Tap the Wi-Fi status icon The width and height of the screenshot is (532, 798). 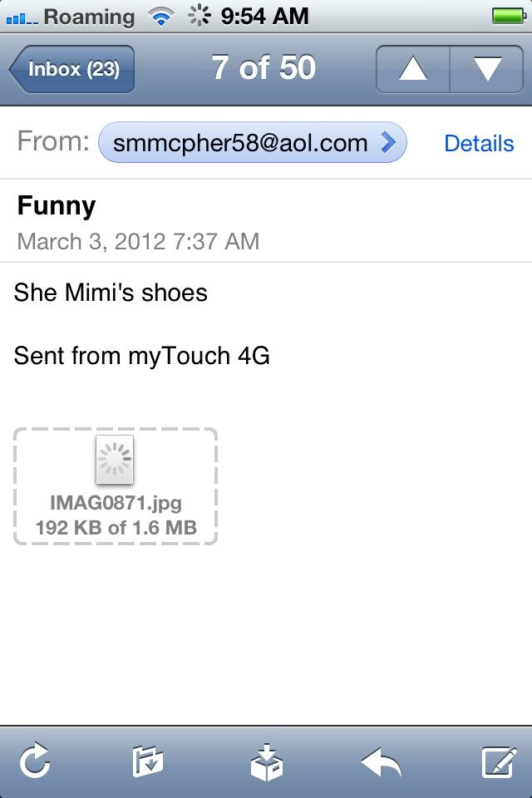161,17
